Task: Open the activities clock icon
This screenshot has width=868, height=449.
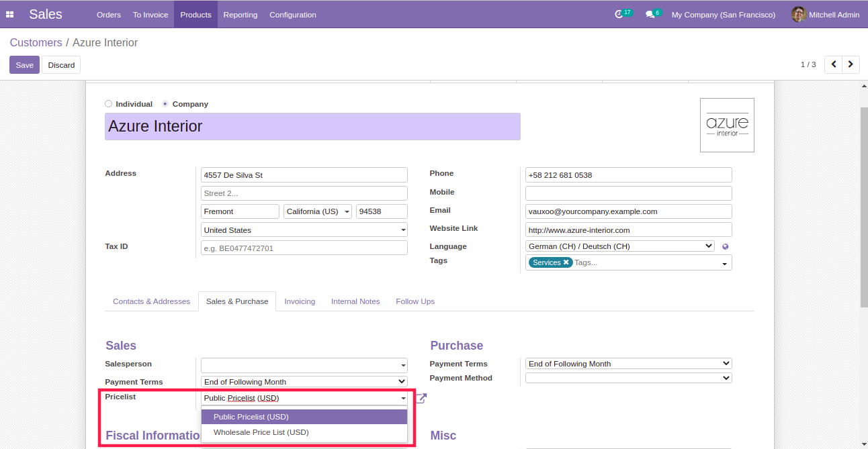Action: [619, 14]
